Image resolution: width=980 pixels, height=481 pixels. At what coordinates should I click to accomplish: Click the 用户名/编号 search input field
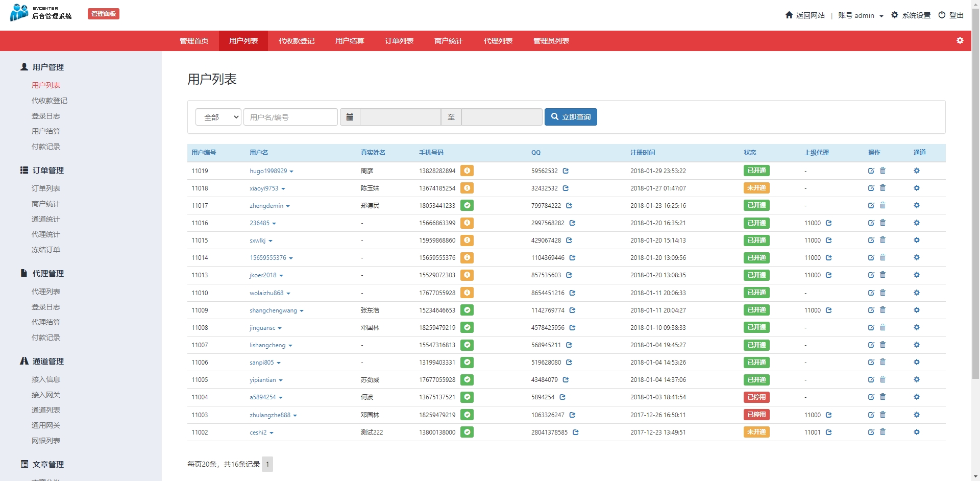pyautogui.click(x=290, y=117)
